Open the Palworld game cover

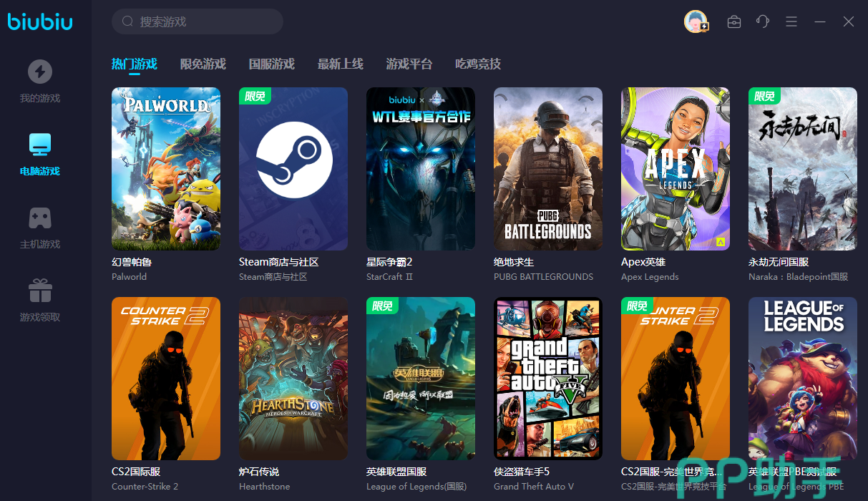[166, 169]
